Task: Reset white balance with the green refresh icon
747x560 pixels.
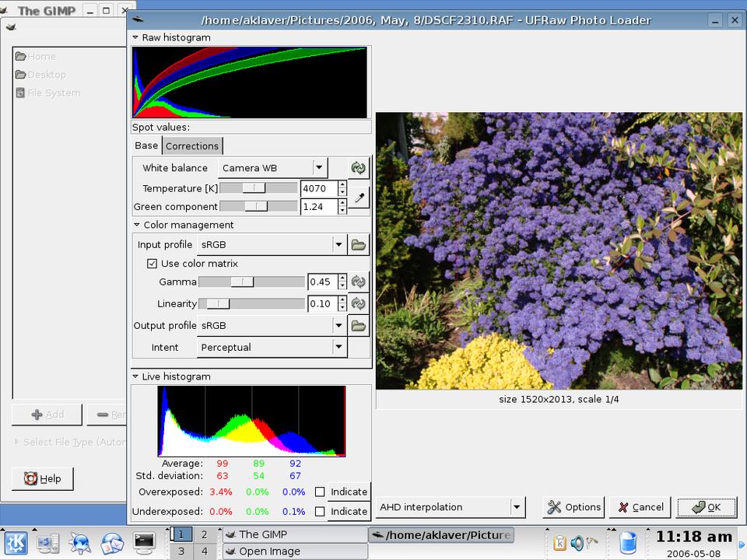Action: (x=358, y=168)
